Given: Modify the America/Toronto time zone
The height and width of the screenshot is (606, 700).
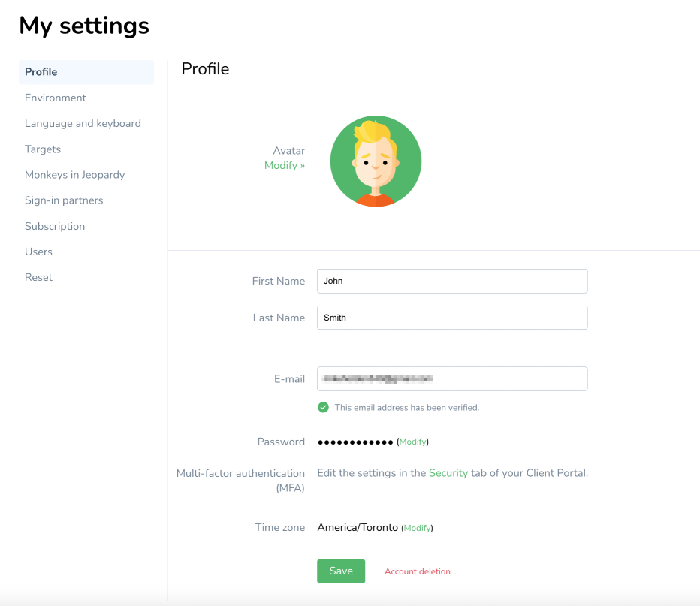Looking at the screenshot, I should coord(417,529).
